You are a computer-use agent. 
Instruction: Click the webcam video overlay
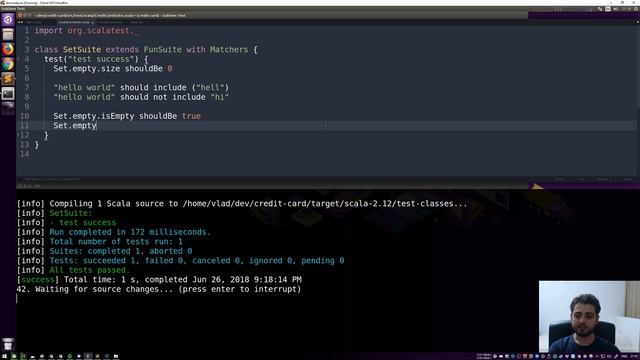589,316
